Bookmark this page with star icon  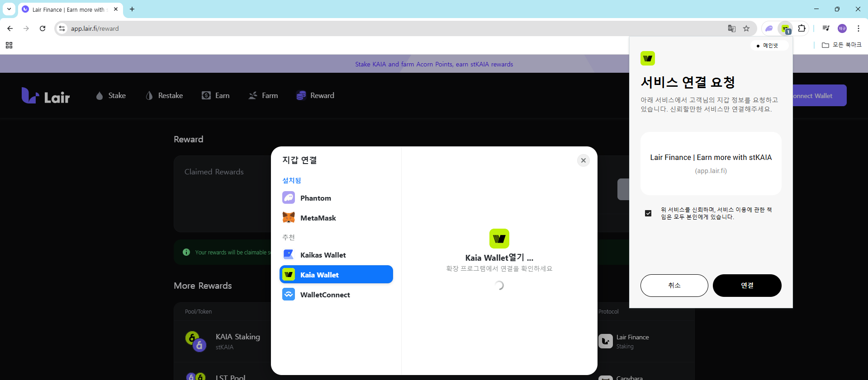(x=746, y=28)
